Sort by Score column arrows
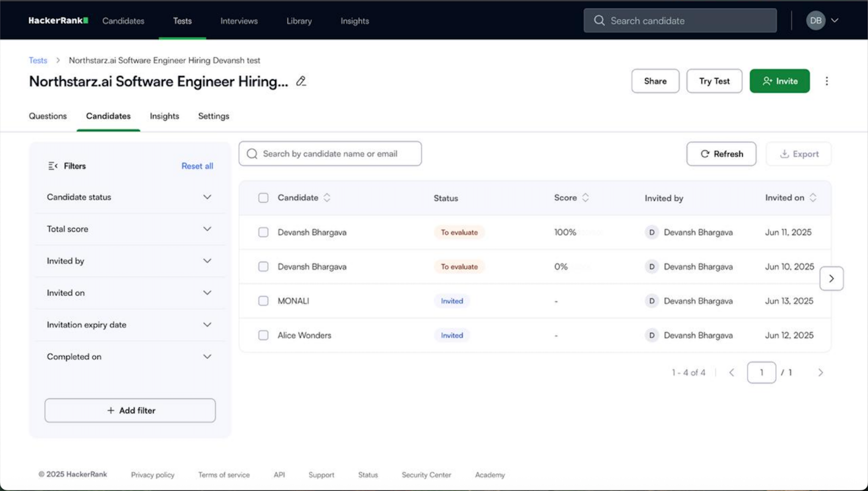 [x=586, y=197]
